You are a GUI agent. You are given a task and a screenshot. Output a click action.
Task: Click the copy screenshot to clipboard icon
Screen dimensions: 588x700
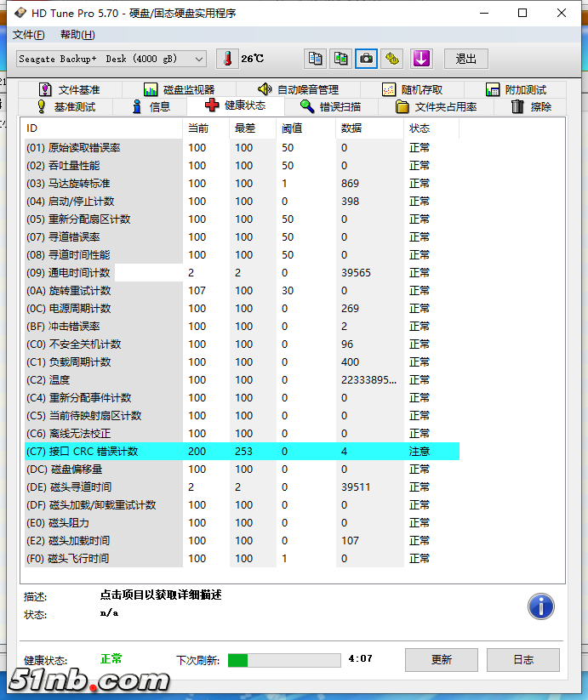coord(340,59)
